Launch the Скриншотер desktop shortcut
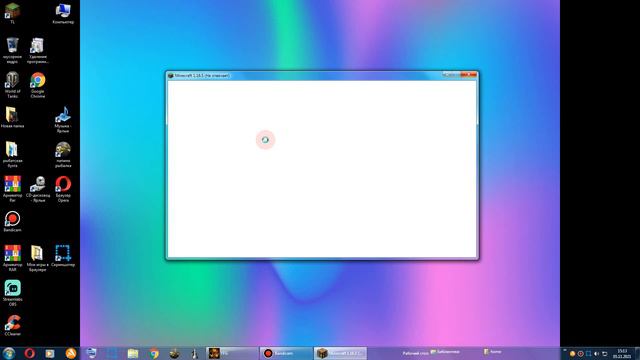640x360 pixels. click(x=63, y=256)
